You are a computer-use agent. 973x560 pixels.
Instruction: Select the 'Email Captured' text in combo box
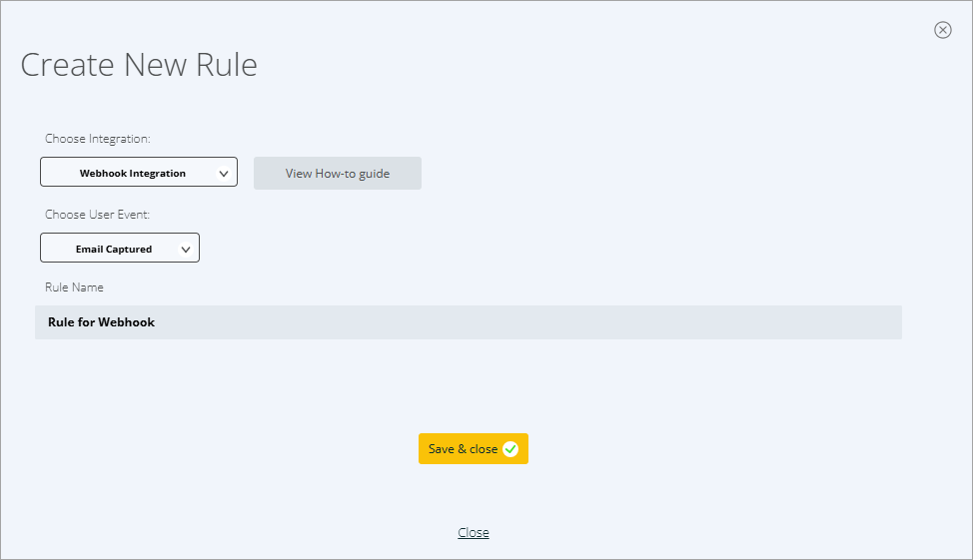tap(113, 249)
